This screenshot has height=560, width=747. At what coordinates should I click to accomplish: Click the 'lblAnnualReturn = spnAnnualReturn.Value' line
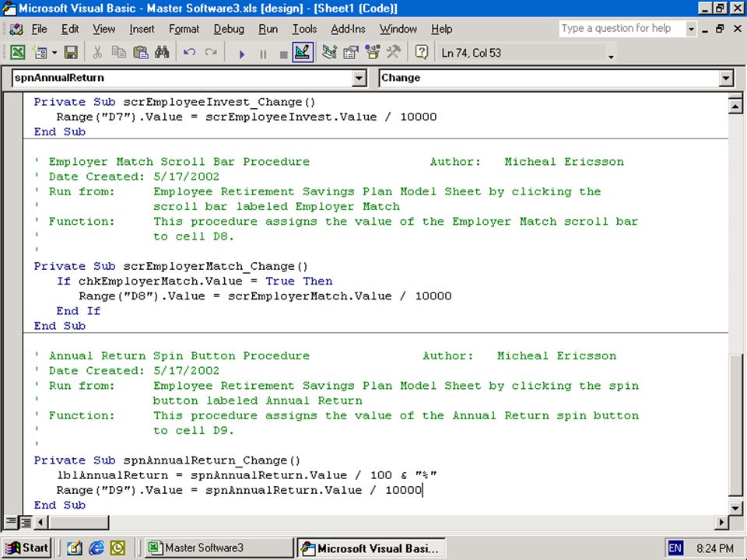[x=247, y=475]
